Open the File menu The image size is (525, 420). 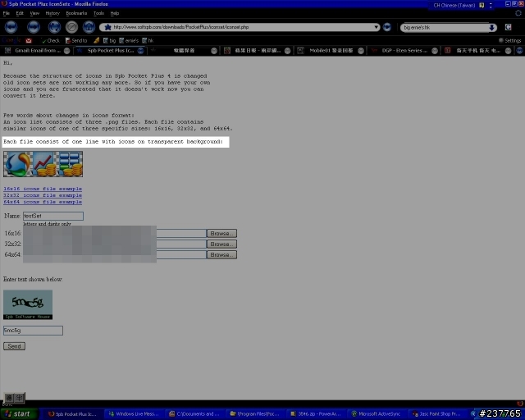(7, 13)
